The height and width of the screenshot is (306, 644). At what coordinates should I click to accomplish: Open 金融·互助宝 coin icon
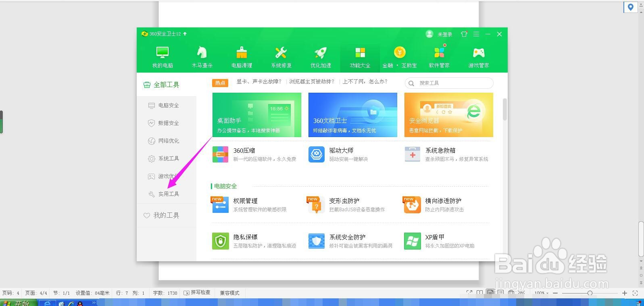click(400, 52)
